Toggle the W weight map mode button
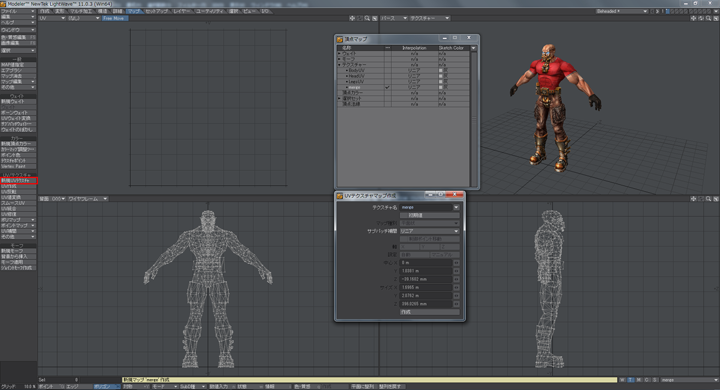This screenshot has height=390, width=720. coord(622,380)
